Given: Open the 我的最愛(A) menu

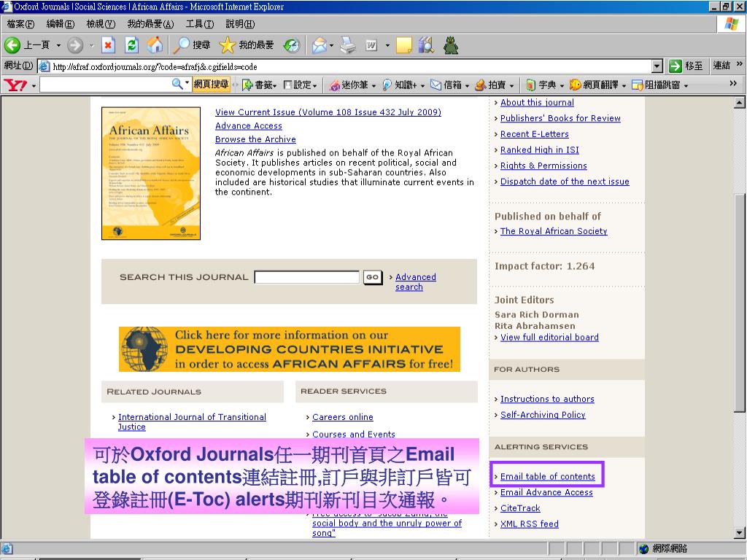Looking at the screenshot, I should pos(150,24).
